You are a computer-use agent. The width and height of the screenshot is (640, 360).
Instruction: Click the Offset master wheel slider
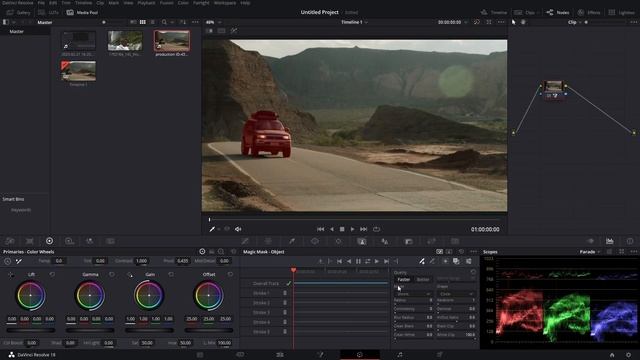209,330
